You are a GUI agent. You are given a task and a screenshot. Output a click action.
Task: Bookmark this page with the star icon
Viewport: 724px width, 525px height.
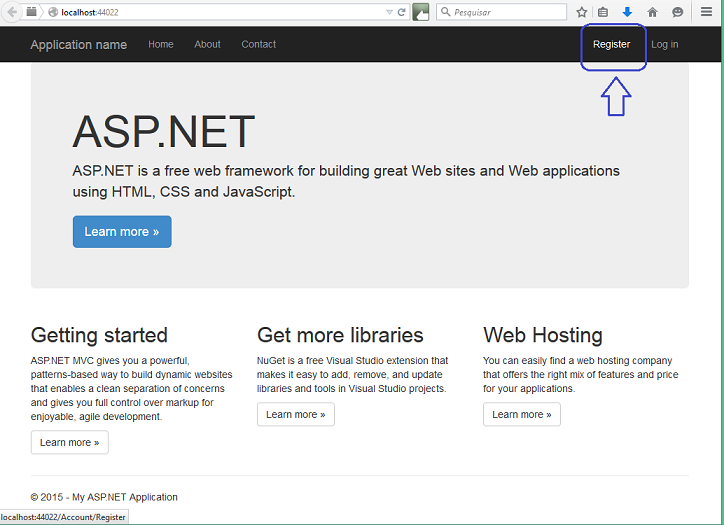point(581,12)
